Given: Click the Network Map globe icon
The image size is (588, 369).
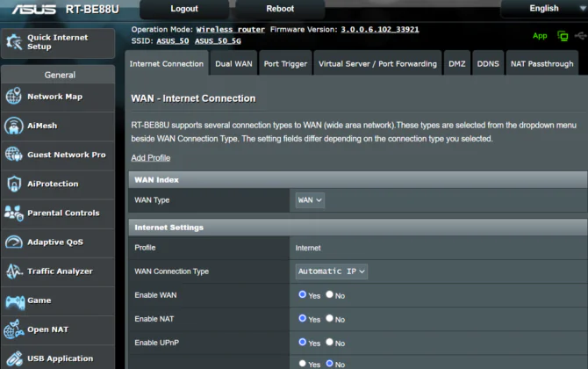Looking at the screenshot, I should click(13, 96).
